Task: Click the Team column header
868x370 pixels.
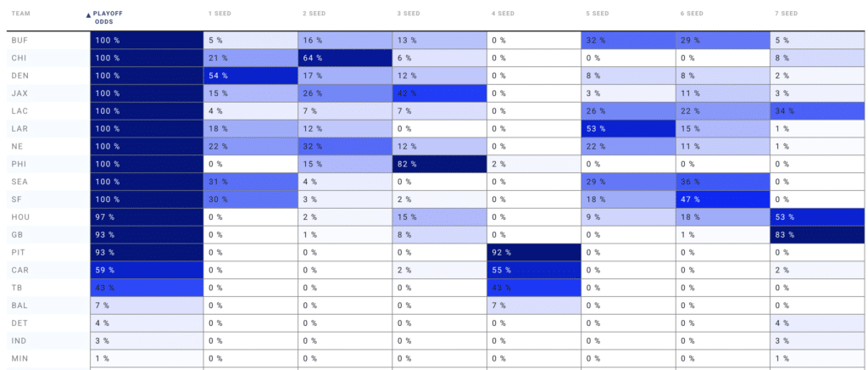Action: pyautogui.click(x=21, y=14)
